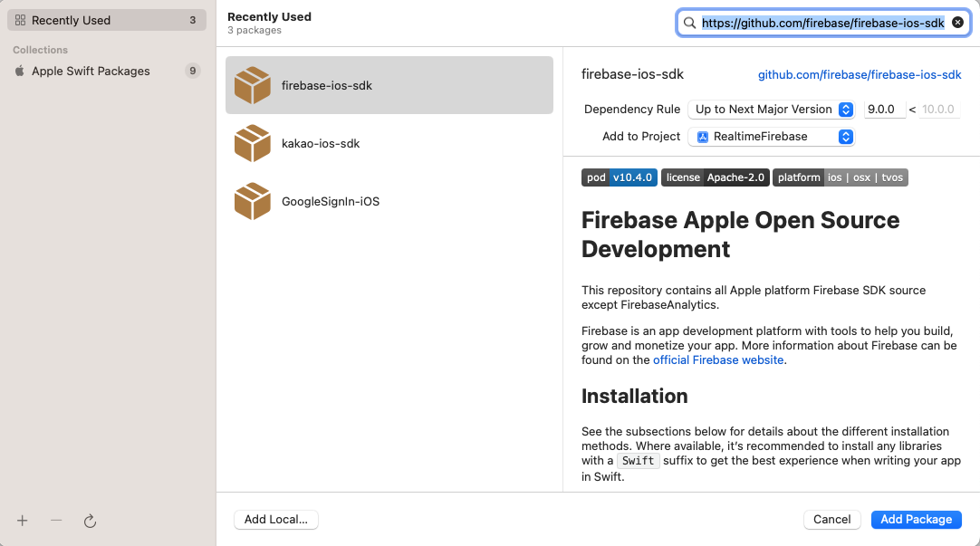Click the Swift code-styled word
Viewport: 980px width, 546px height.
[639, 461]
